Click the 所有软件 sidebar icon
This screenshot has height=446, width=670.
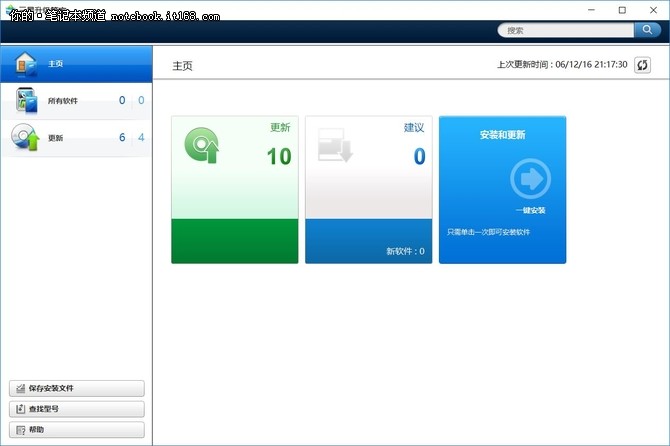click(25, 100)
